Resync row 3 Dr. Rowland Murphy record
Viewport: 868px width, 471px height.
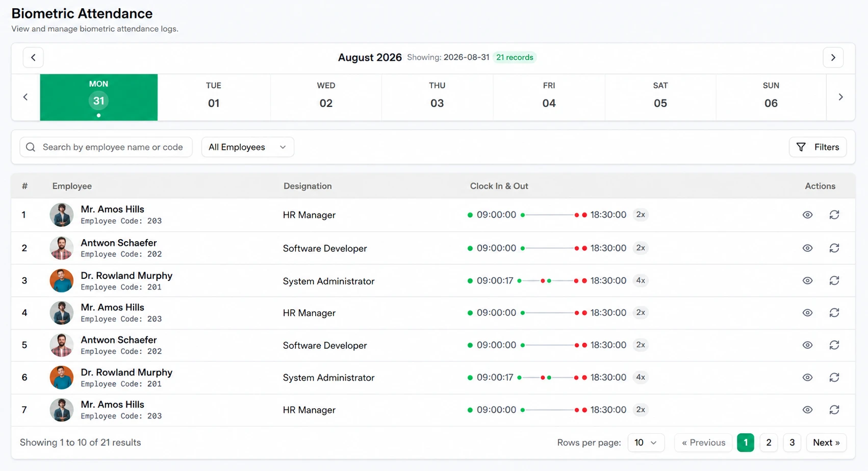pyautogui.click(x=834, y=280)
